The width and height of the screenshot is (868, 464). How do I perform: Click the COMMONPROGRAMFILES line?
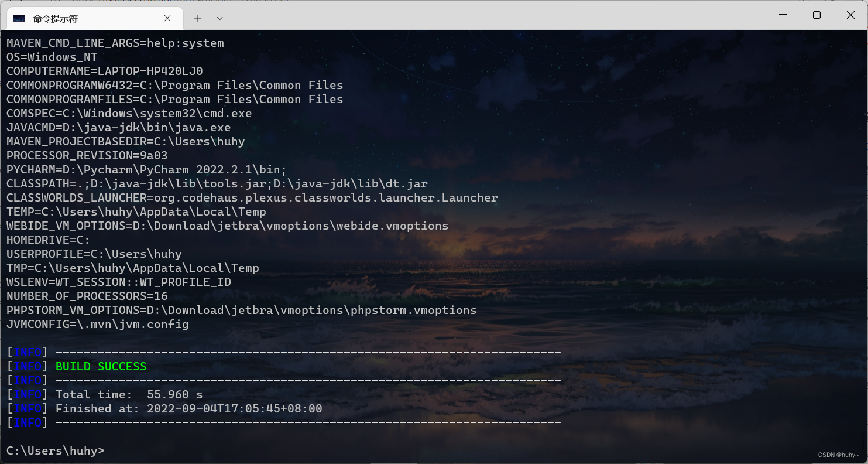[175, 99]
